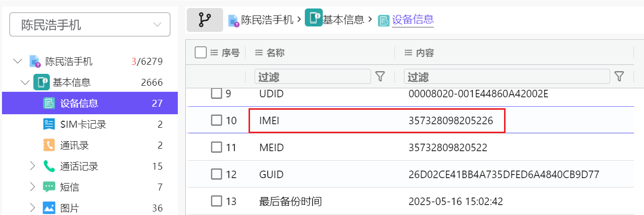Select 设备信息 in the sidebar tree
644x215 pixels.
tap(79, 103)
